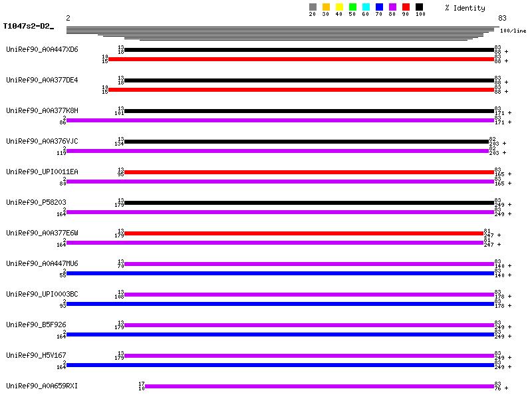Click the UniRef90_UPI0003BC sequence name

point(42,294)
